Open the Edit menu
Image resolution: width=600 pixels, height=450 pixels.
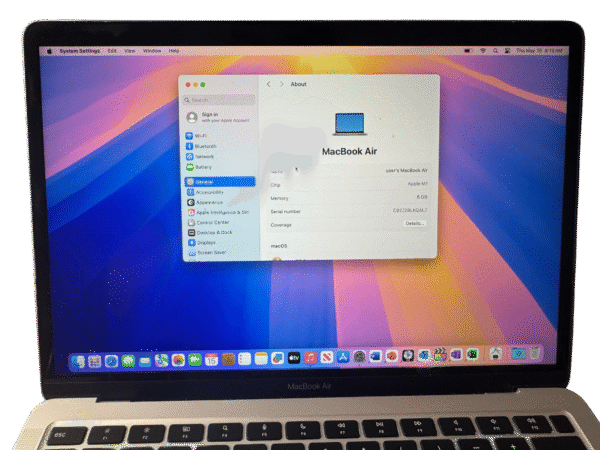[x=112, y=51]
